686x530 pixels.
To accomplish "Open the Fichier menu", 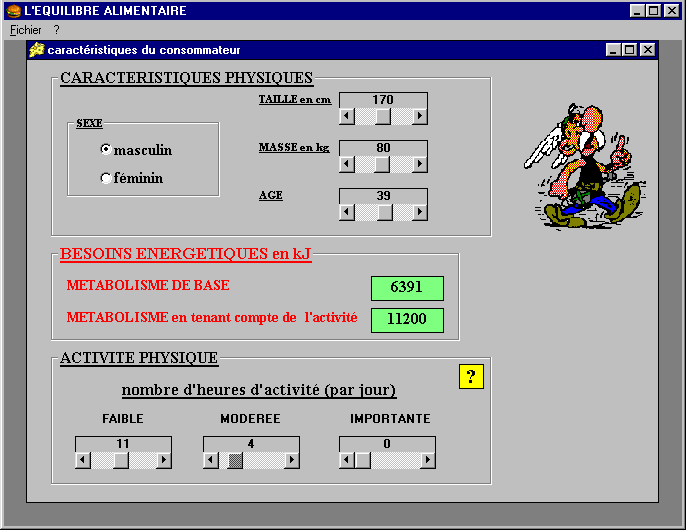I will pos(25,30).
